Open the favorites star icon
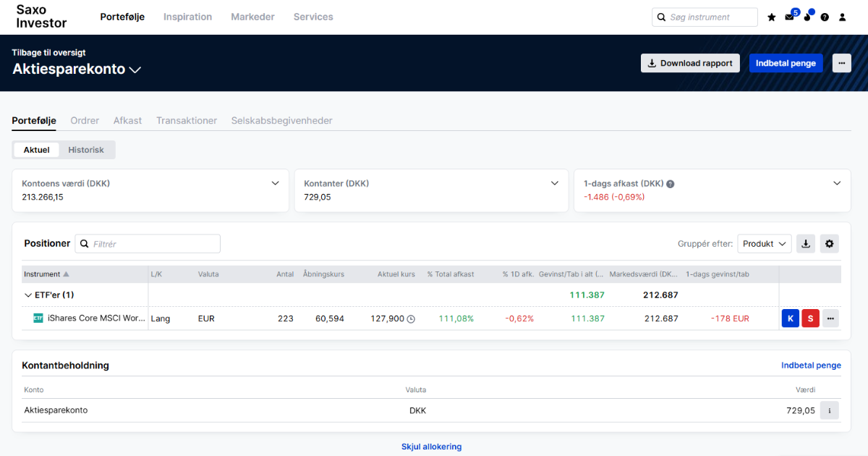The height and width of the screenshot is (456, 868). pos(771,17)
